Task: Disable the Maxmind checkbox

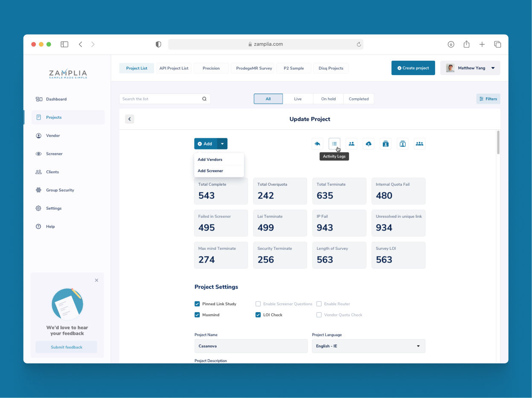Action: pos(197,315)
